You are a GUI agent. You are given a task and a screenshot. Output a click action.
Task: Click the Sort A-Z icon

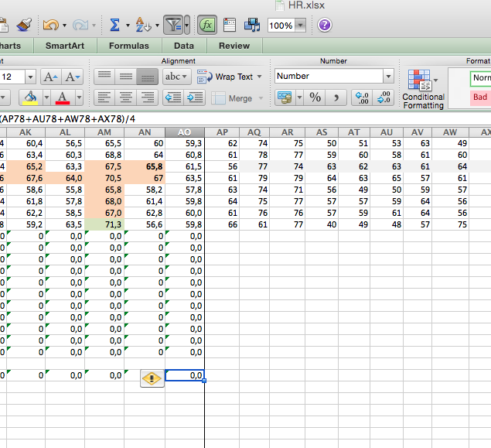point(143,25)
